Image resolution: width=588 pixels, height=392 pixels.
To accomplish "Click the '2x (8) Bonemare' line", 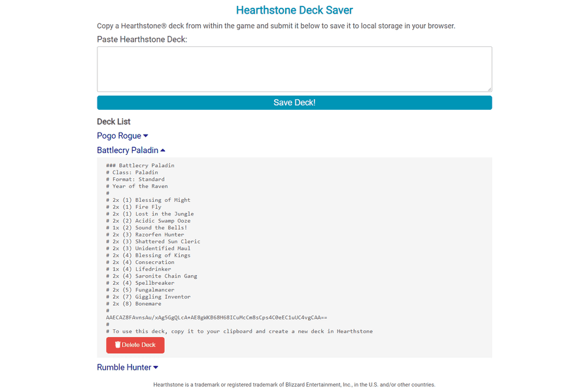I will [x=133, y=304].
